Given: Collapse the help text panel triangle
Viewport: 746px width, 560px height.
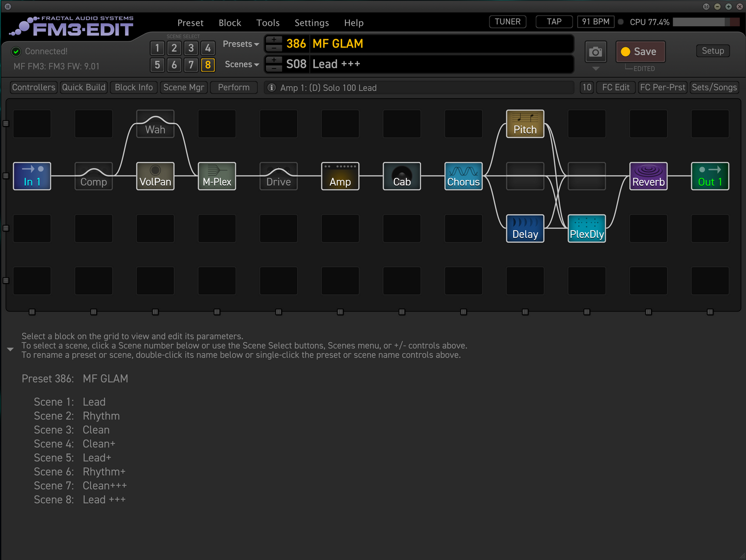Looking at the screenshot, I should (10, 349).
